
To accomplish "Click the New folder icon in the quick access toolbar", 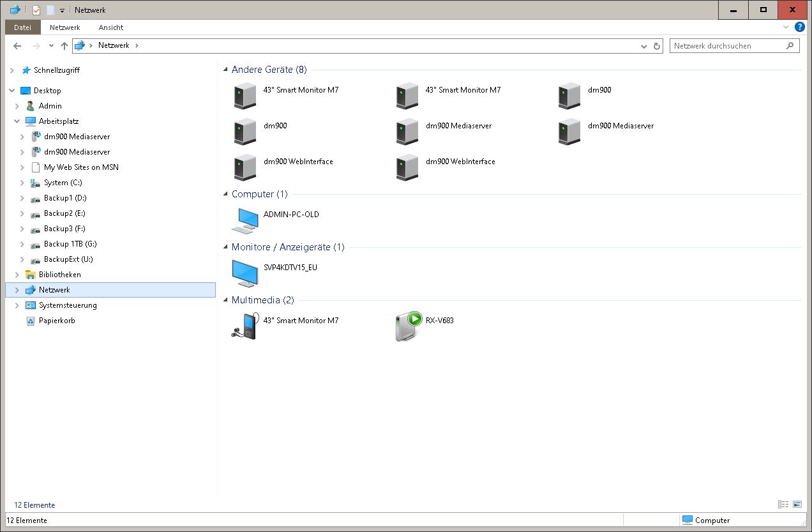I will [x=50, y=10].
